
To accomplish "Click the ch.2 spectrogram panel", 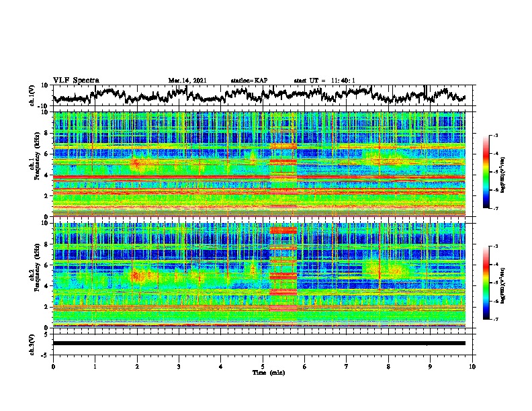I will 259,275.
